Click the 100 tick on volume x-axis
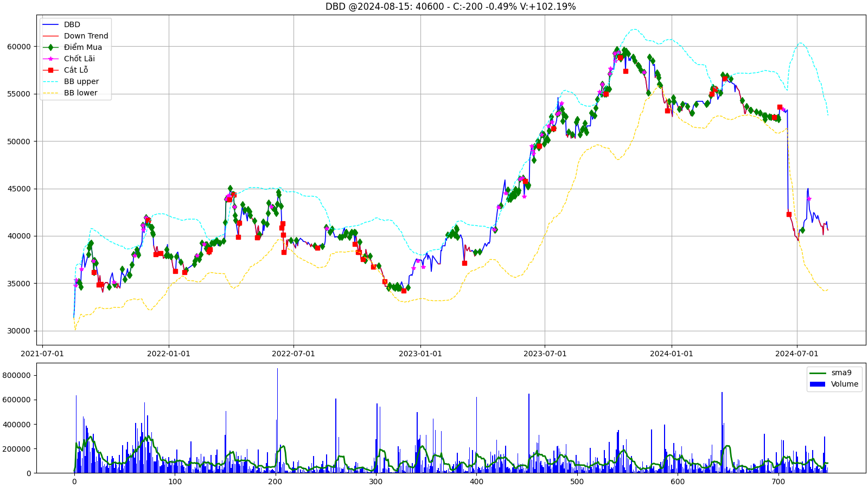868x488 pixels. pos(175,481)
